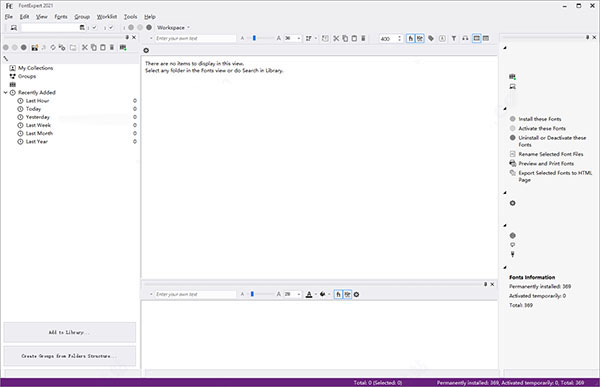This screenshot has height=387, width=600.
Task: Click the tag icon in font toolbar
Action: (431, 38)
